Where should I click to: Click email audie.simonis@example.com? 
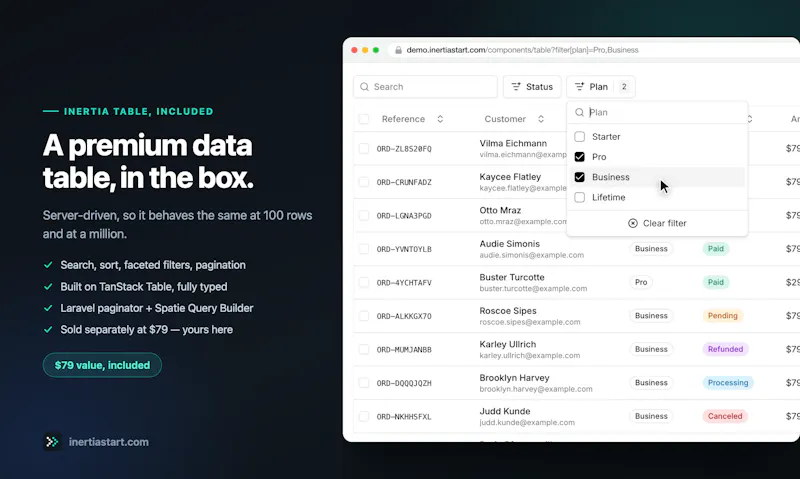(x=532, y=255)
